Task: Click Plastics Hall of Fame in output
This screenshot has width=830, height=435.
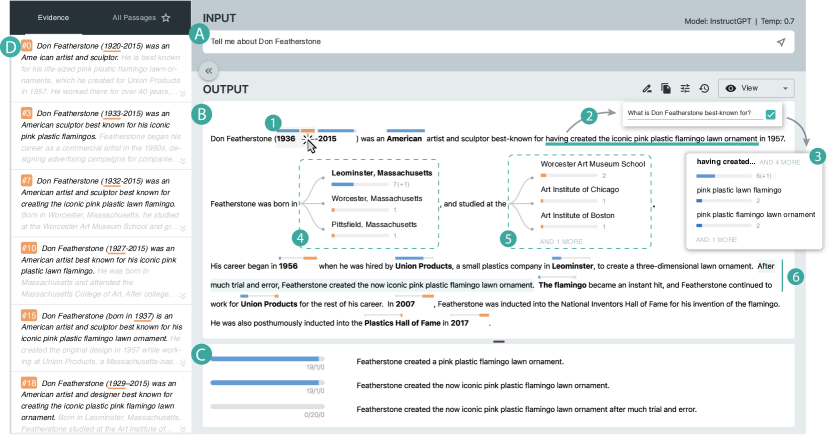Action: click(x=402, y=323)
